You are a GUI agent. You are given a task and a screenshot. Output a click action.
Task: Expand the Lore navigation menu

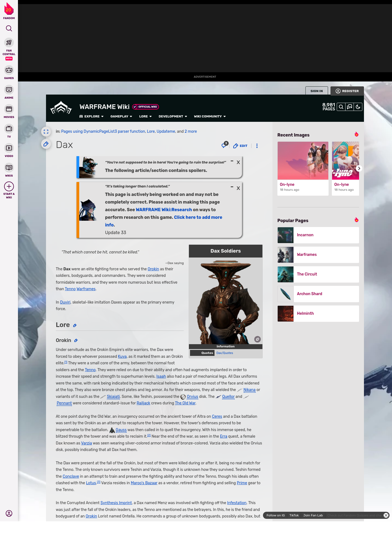point(145,116)
